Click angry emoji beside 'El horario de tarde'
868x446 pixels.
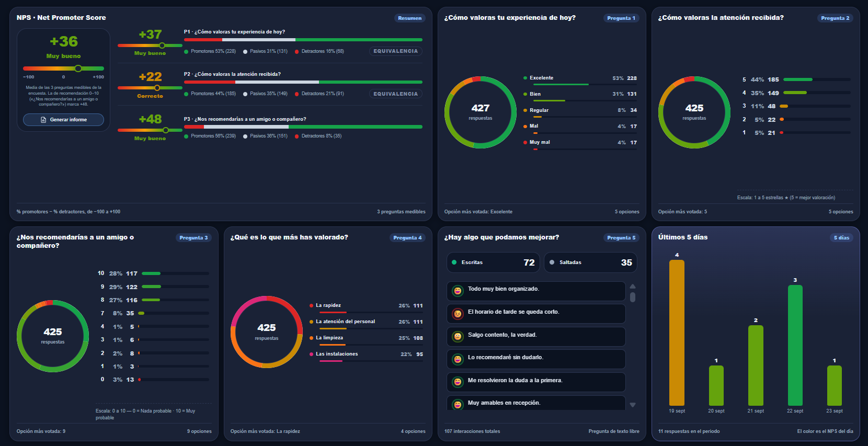pos(458,314)
